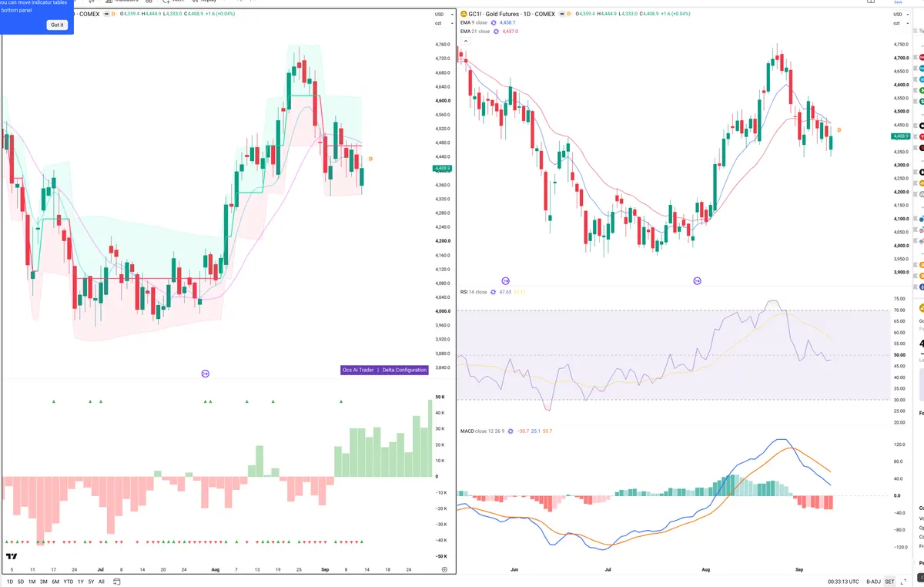Select the MACD close 12 26 9 legend

(482, 431)
